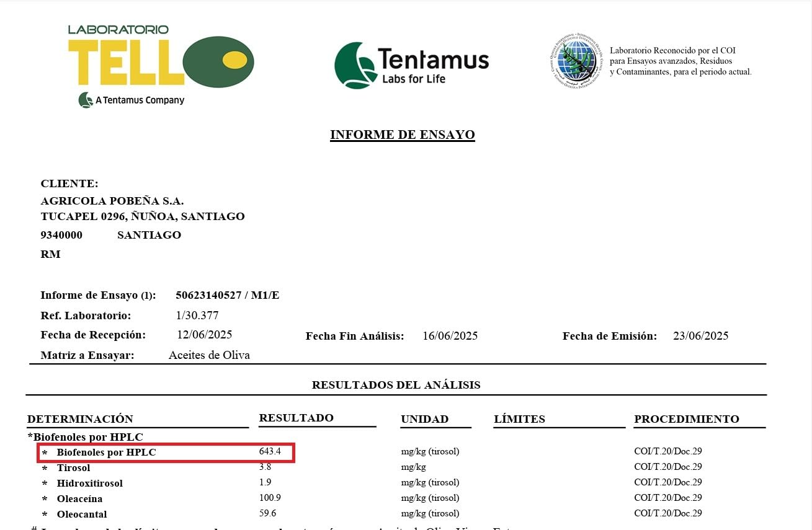This screenshot has height=530, width=812.
Task: Click the 'Fecha de Emisión:' label
Action: tap(610, 336)
